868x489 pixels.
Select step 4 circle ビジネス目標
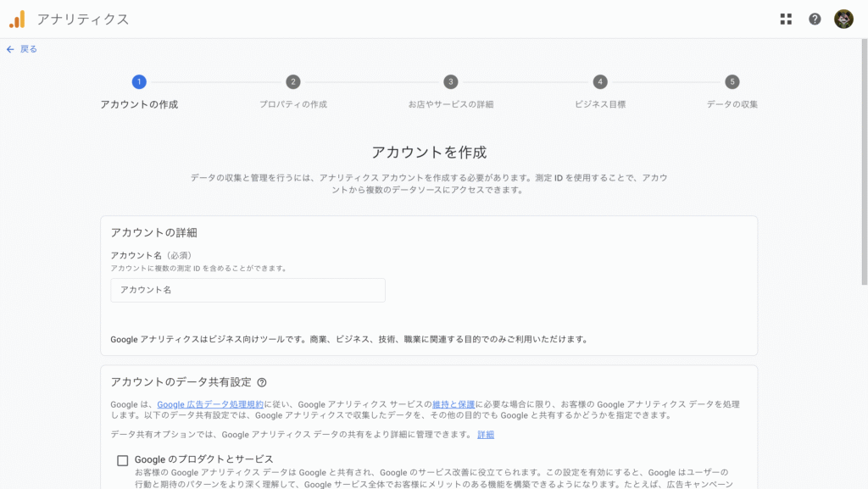(600, 82)
